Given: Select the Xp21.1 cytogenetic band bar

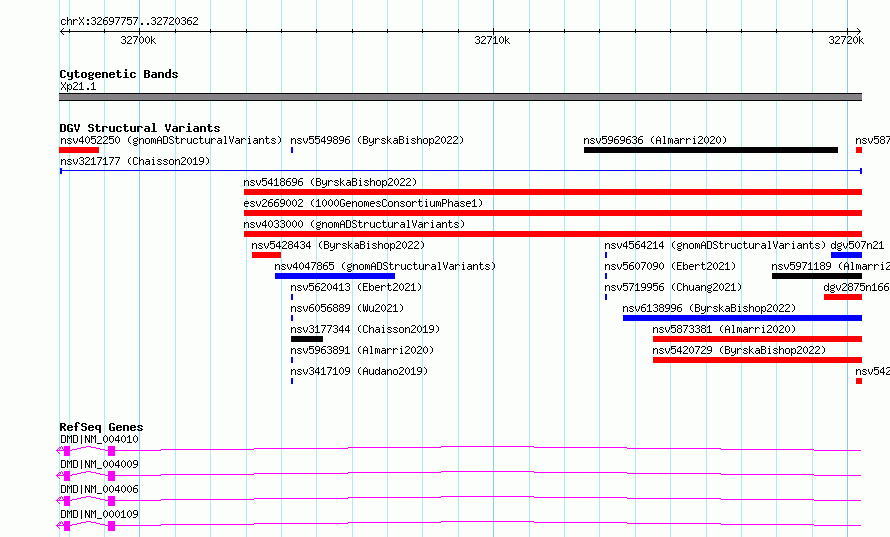Looking at the screenshot, I should coord(460,97).
